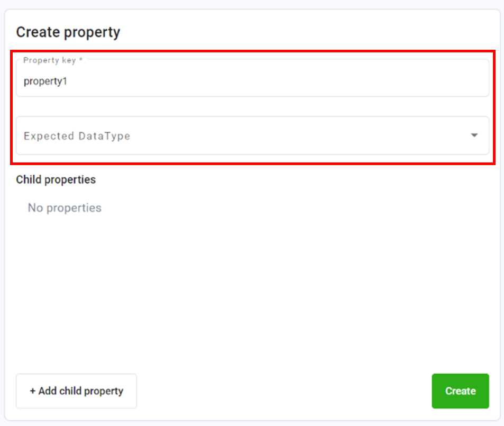Click the Create property dialog title
Image resolution: width=504 pixels, height=426 pixels.
tap(68, 32)
